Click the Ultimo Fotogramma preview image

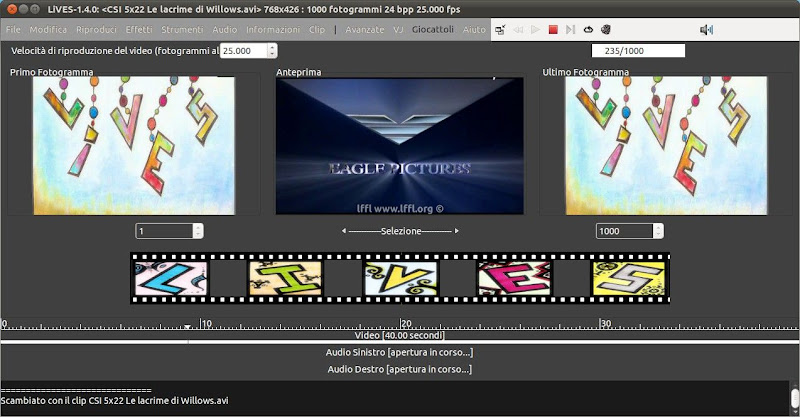pyautogui.click(x=666, y=145)
